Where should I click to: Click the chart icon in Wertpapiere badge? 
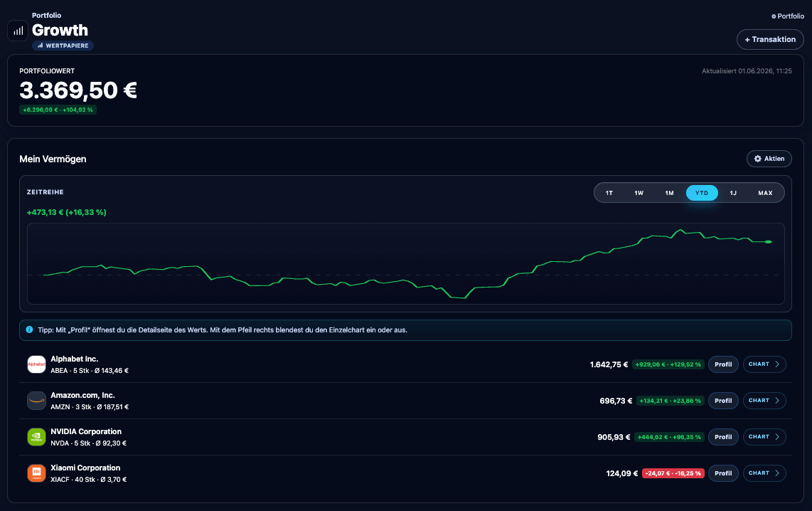(40, 46)
